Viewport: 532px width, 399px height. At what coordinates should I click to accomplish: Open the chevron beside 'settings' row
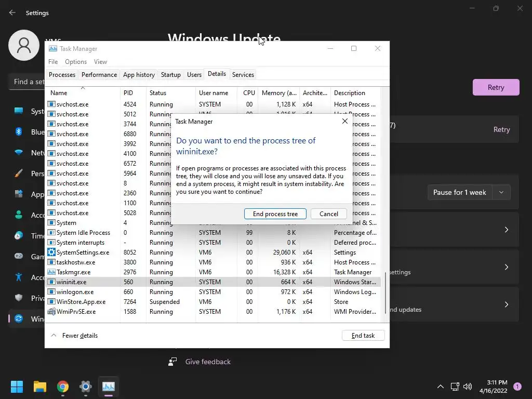506,267
